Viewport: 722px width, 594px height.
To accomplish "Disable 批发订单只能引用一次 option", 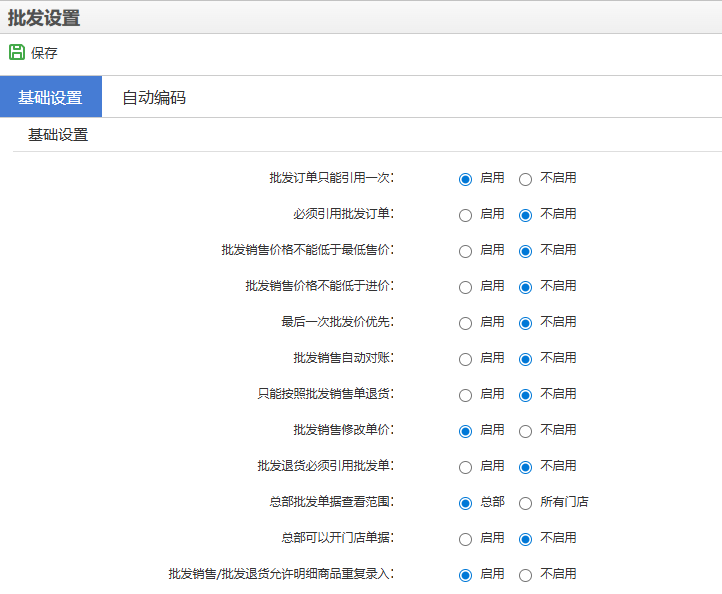I will click(525, 179).
